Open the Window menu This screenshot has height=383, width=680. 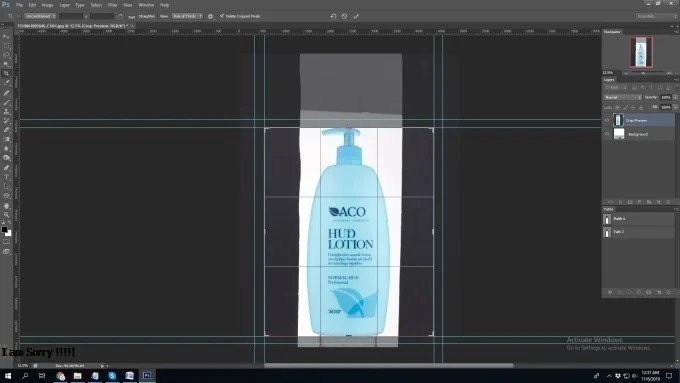pyautogui.click(x=146, y=5)
